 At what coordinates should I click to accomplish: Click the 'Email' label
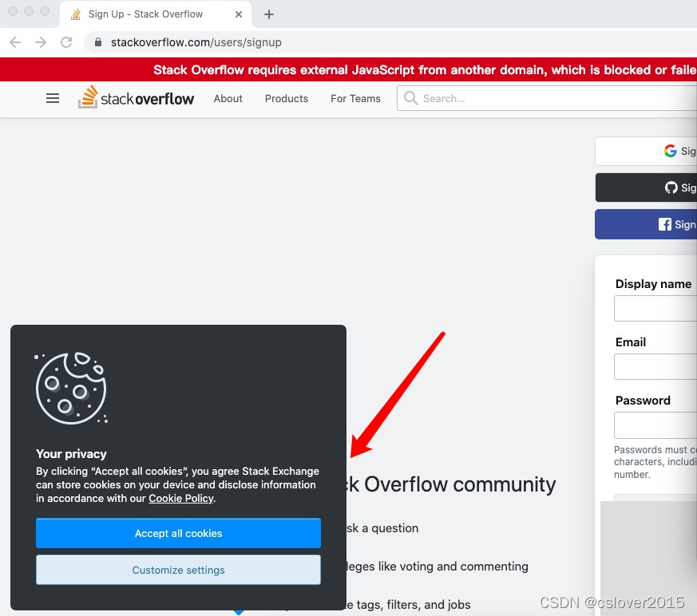tap(630, 342)
